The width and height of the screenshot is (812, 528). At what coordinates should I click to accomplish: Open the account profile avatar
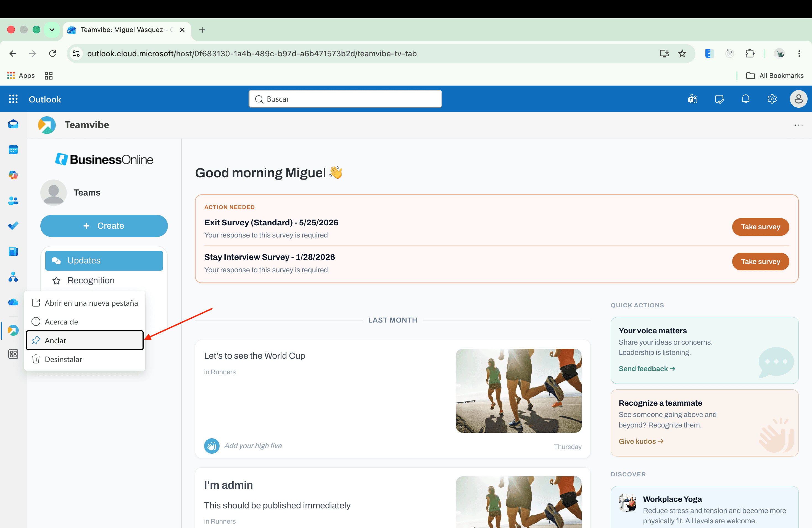798,99
